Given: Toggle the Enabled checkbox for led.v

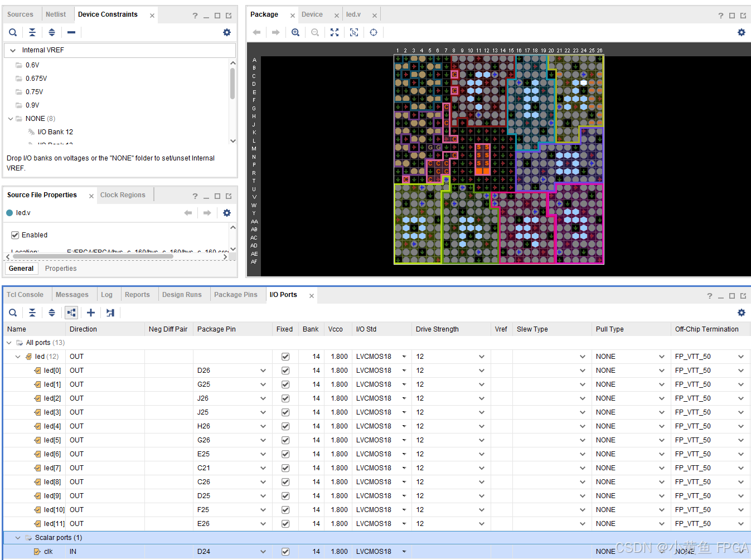Looking at the screenshot, I should tap(15, 235).
